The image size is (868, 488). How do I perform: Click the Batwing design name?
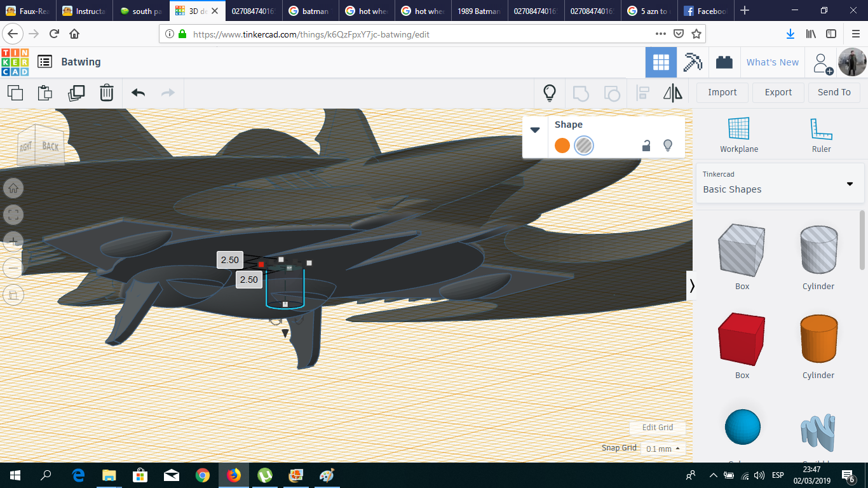[x=81, y=62]
